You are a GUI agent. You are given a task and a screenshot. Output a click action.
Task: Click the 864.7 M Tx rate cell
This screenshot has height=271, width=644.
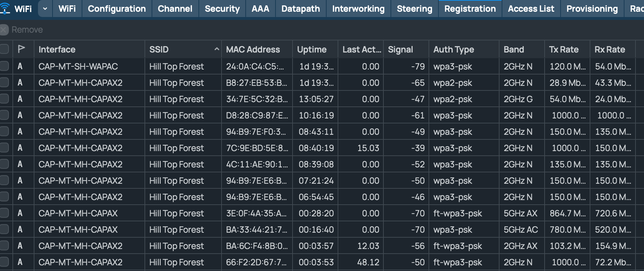pos(567,213)
